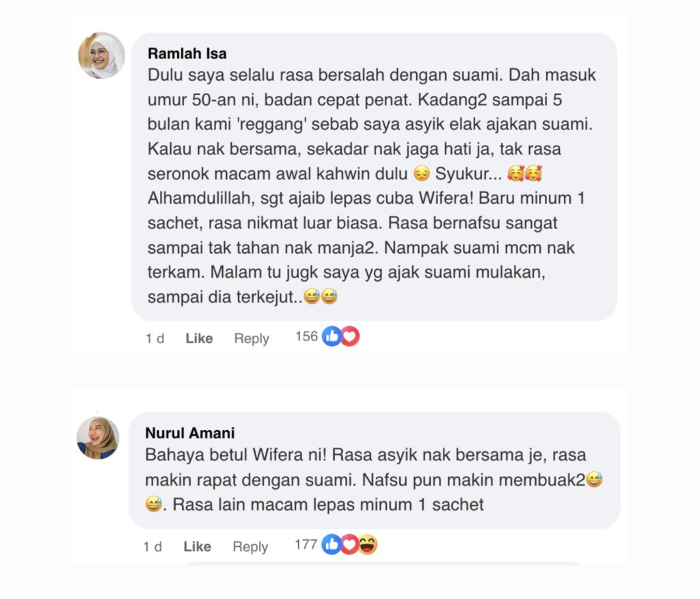
Task: Open the 156 reactions count
Action: pos(306,336)
